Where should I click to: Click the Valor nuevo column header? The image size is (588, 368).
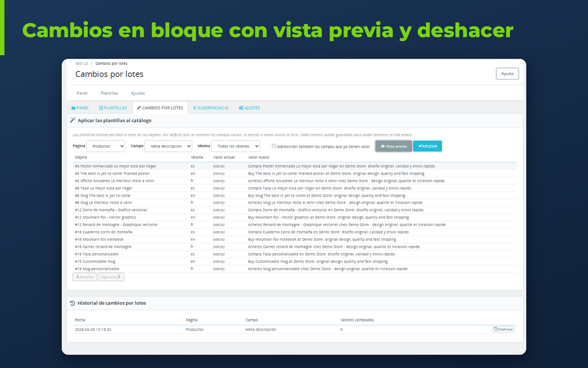click(x=259, y=158)
